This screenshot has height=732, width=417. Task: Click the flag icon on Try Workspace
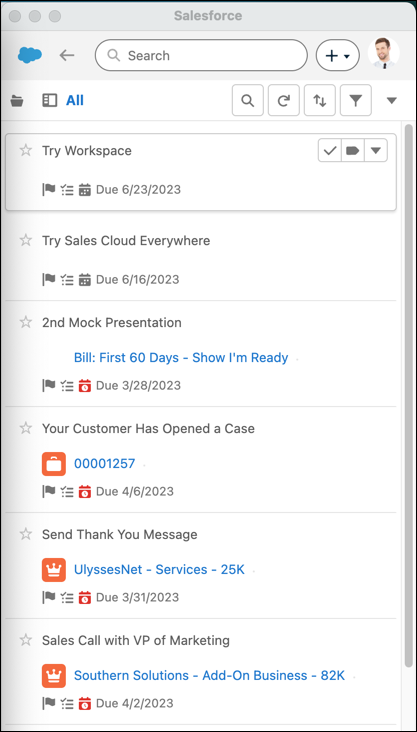49,190
